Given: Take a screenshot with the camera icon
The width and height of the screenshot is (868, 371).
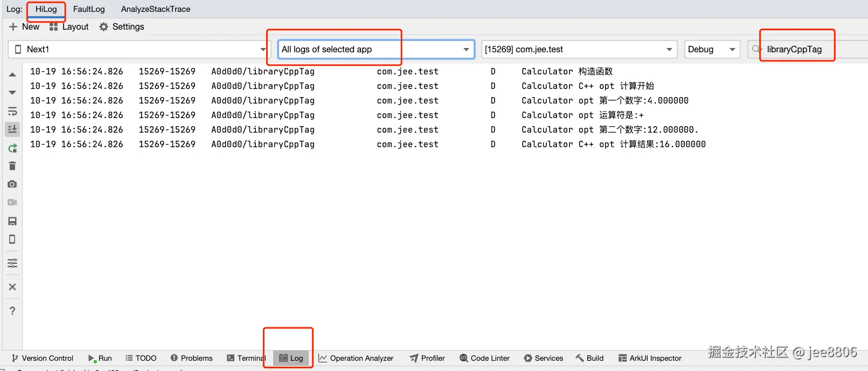Looking at the screenshot, I should pos(12,184).
